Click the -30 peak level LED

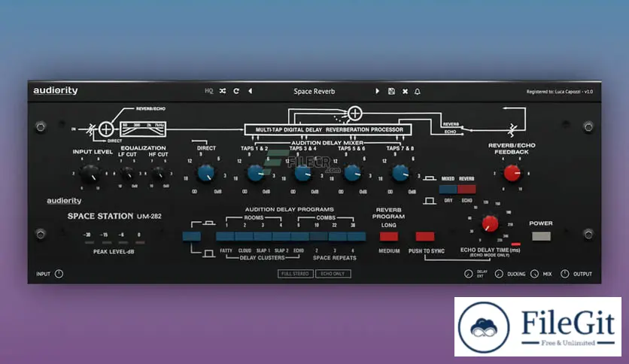pyautogui.click(x=89, y=242)
